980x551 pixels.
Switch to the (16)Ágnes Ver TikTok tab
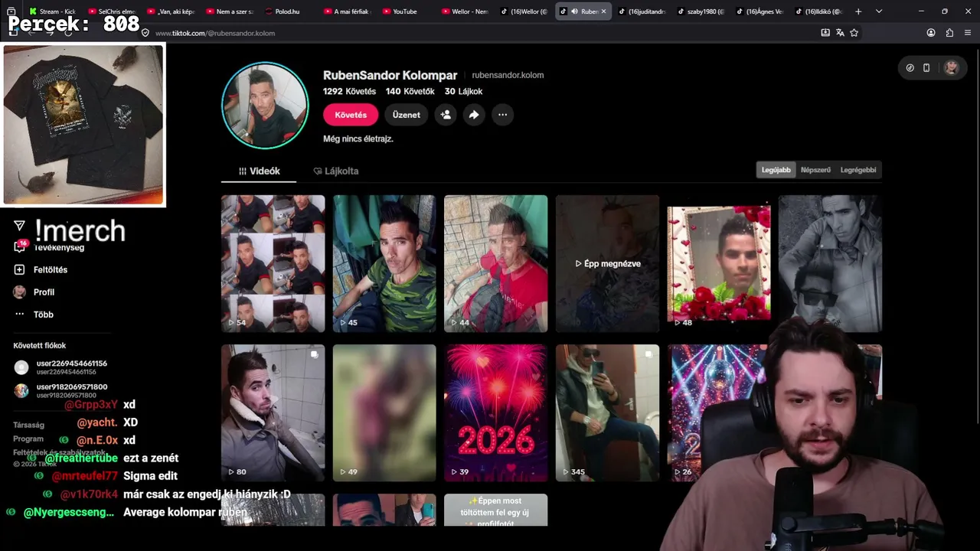759,11
